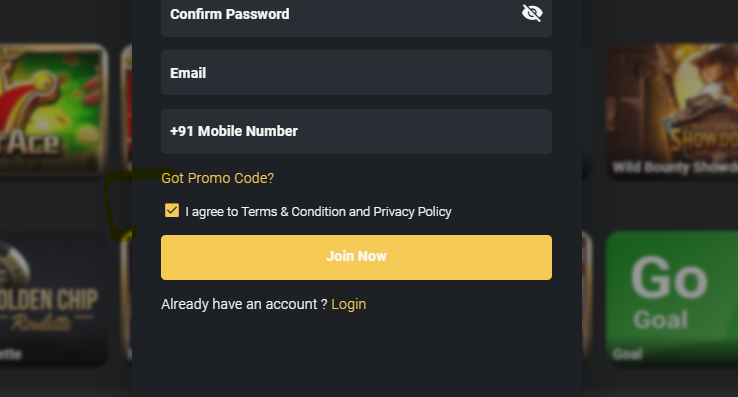Open the Ace game card thumbnail
738x397 pixels.
pos(54,109)
